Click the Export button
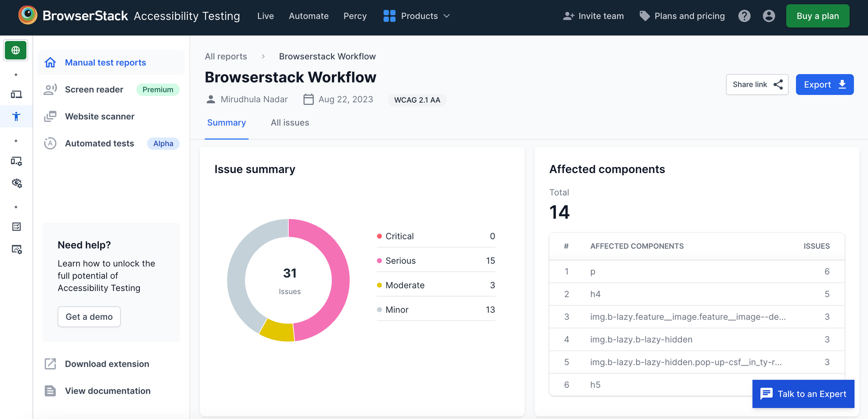 click(x=825, y=85)
